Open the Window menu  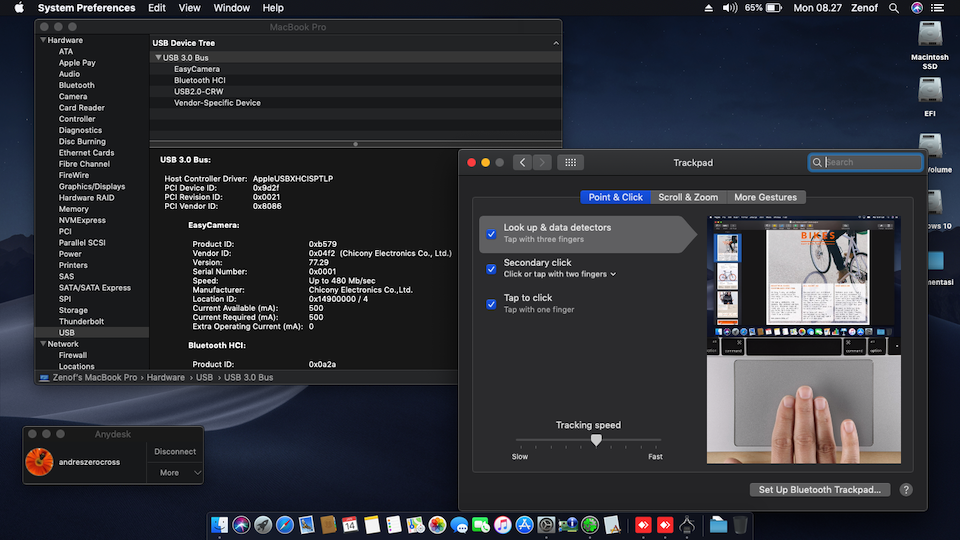point(231,8)
